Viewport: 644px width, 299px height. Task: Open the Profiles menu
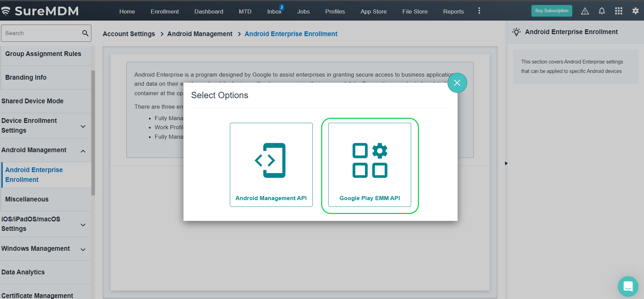coord(335,11)
